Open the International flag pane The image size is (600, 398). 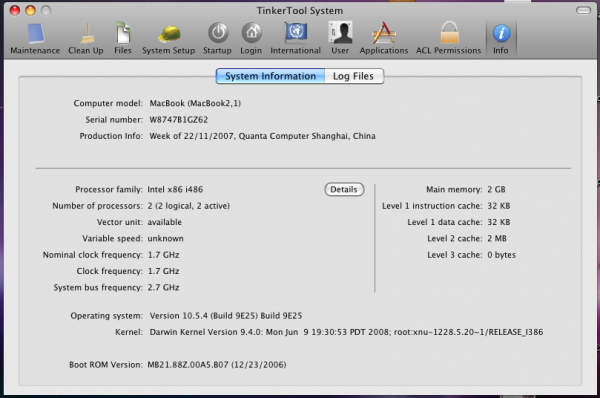(296, 39)
